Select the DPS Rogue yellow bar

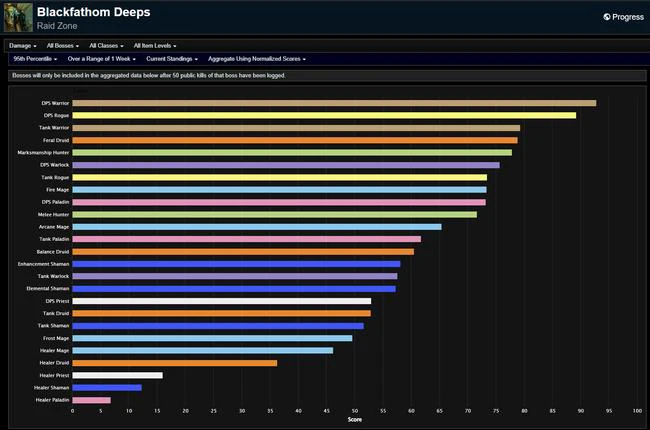(324, 115)
